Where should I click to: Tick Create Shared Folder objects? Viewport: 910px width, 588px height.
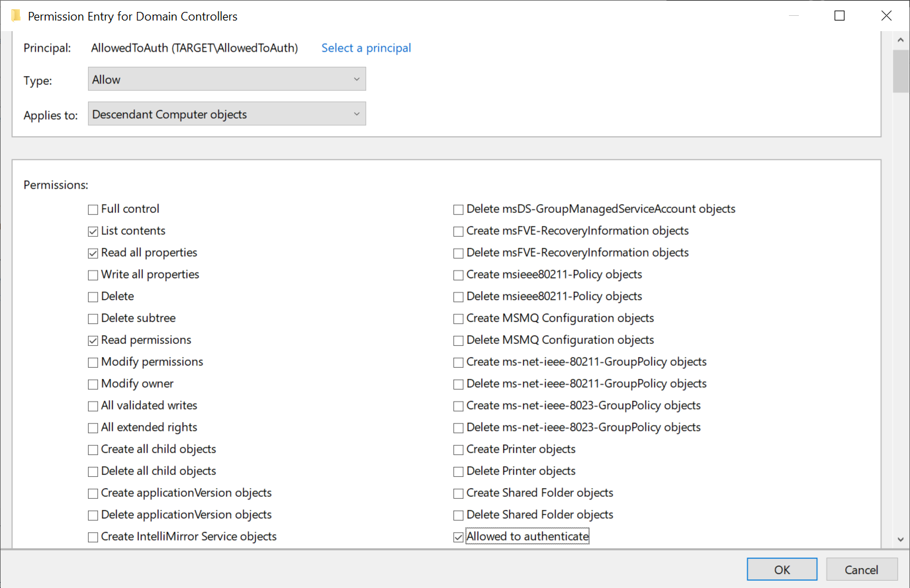pyautogui.click(x=459, y=493)
